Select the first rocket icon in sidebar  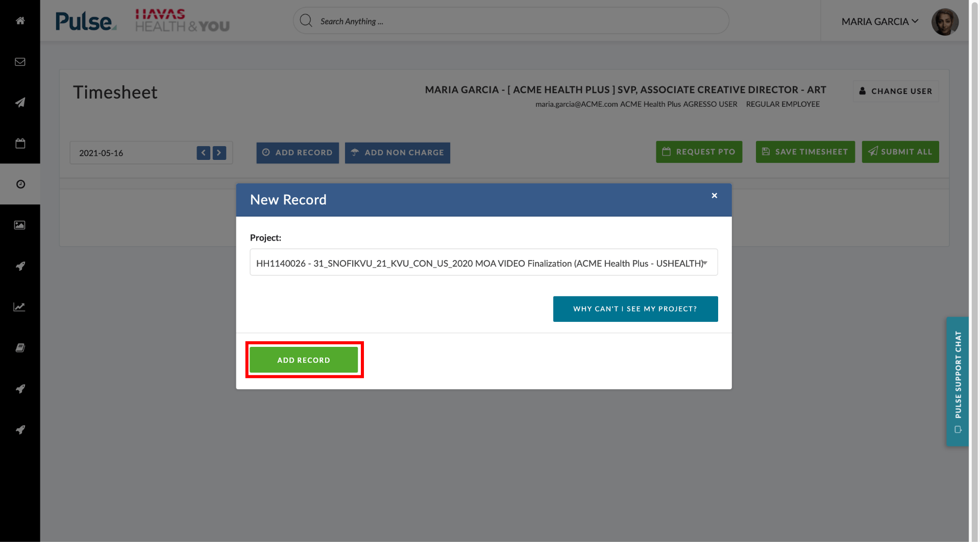point(20,266)
